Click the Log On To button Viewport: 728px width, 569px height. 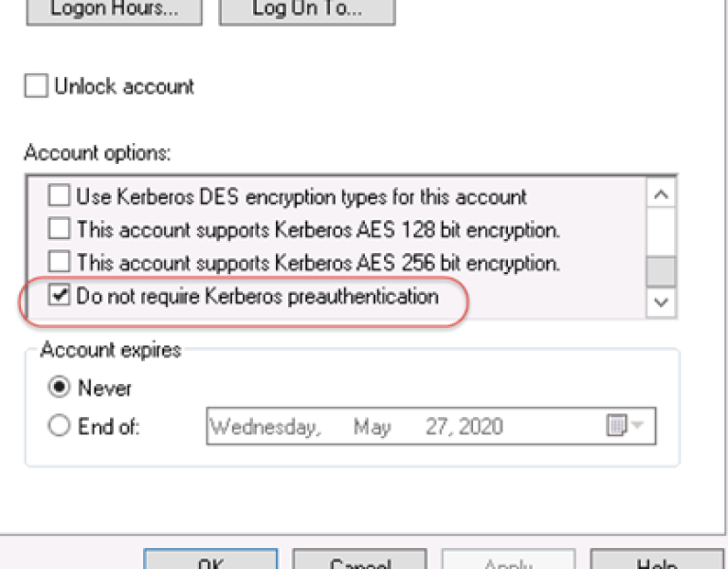(306, 9)
